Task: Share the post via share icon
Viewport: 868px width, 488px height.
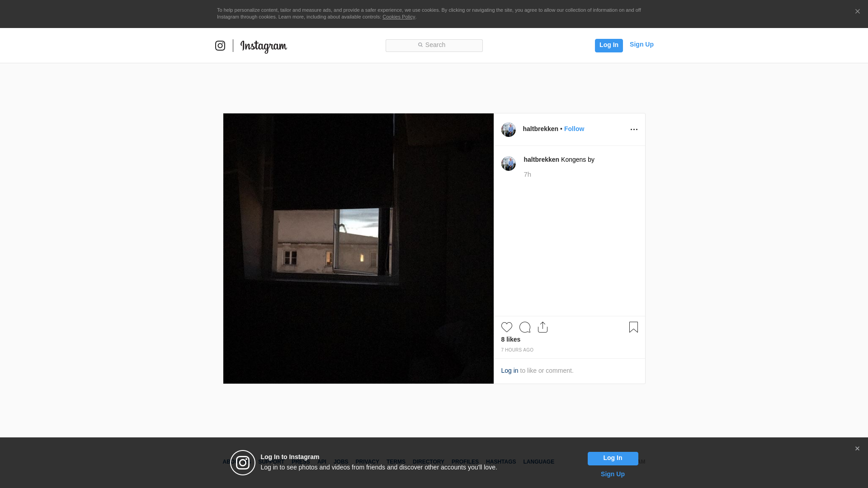Action: click(542, 327)
